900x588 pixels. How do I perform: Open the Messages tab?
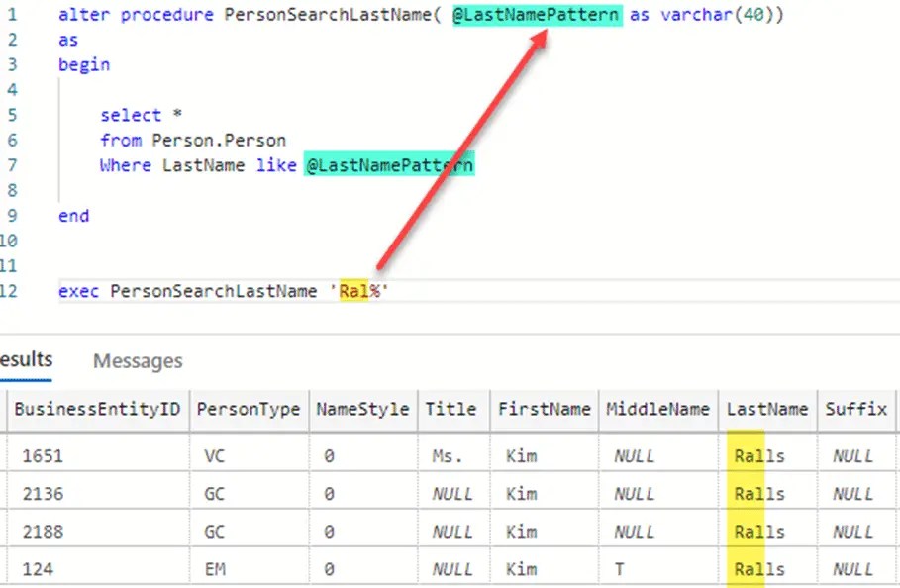tap(138, 361)
